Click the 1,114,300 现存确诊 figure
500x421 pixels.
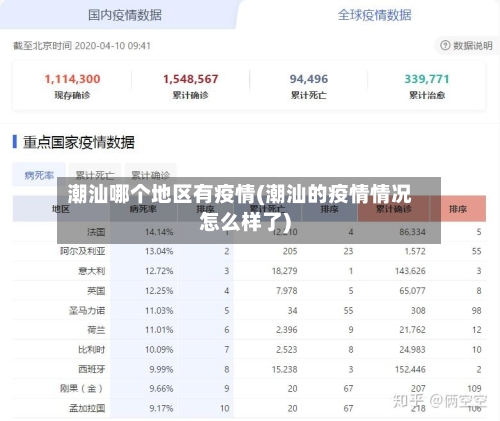pyautogui.click(x=72, y=79)
